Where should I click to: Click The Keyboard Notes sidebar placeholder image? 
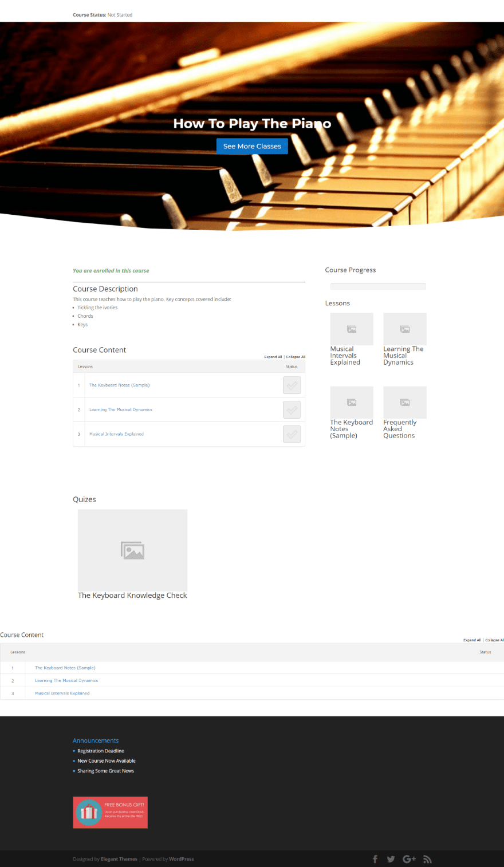(352, 402)
